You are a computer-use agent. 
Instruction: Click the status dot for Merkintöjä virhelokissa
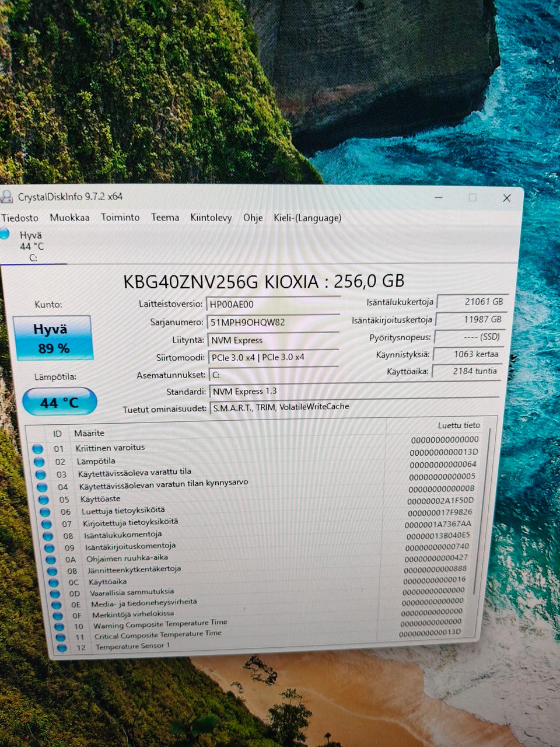click(x=58, y=616)
